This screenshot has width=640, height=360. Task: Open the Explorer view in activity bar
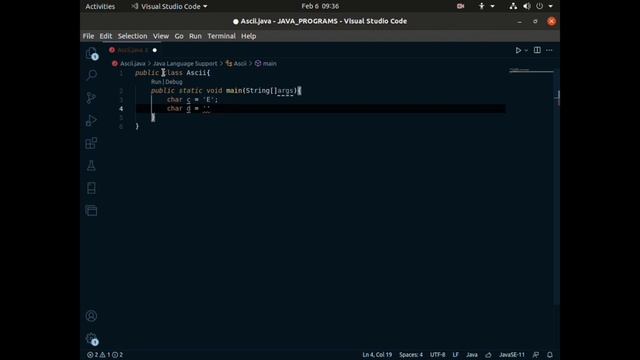tap(91, 53)
